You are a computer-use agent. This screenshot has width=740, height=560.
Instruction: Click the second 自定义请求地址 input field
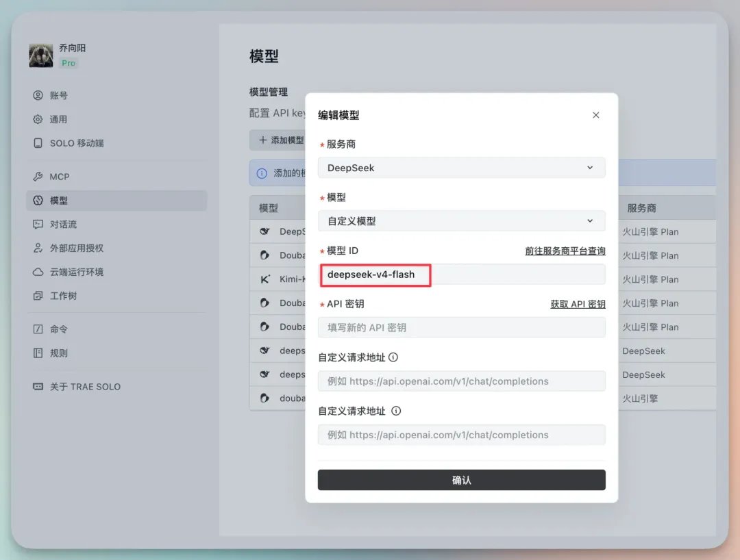click(462, 435)
